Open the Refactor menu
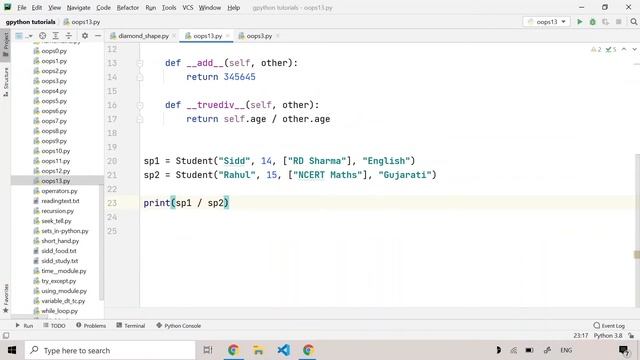The width and height of the screenshot is (640, 360). pyautogui.click(x=128, y=8)
